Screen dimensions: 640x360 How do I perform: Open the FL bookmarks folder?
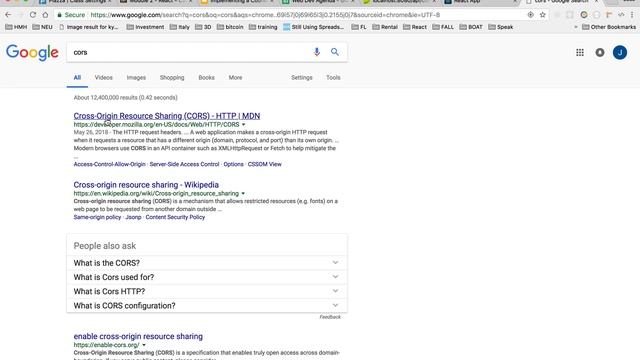click(359, 27)
